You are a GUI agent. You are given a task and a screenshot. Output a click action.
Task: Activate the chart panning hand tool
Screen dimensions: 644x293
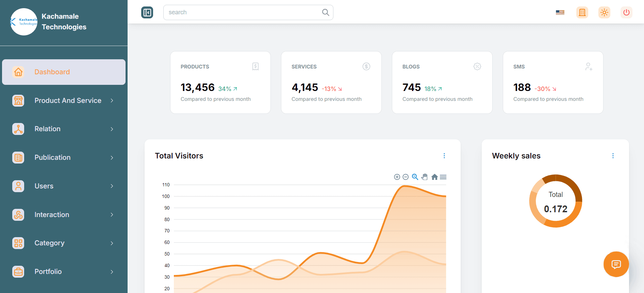point(424,177)
